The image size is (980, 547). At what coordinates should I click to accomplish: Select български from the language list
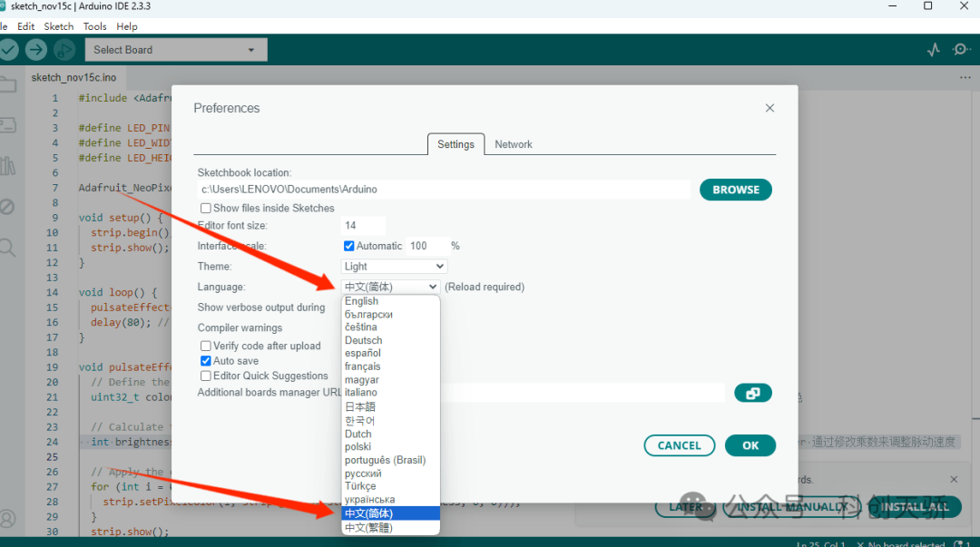pos(390,315)
